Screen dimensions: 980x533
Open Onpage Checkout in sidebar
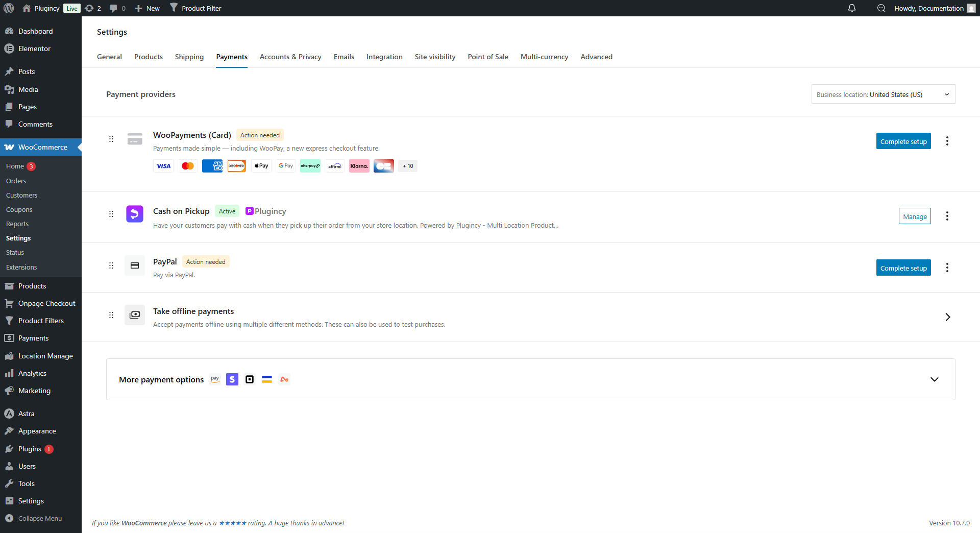[x=41, y=303]
